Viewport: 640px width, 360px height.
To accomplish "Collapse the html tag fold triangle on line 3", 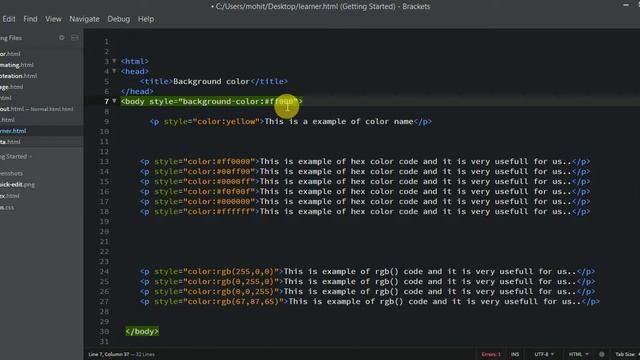I will (114, 61).
